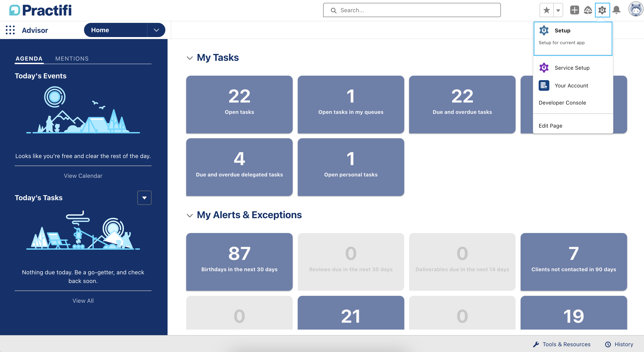Choose Developer Console menu item

pos(562,103)
